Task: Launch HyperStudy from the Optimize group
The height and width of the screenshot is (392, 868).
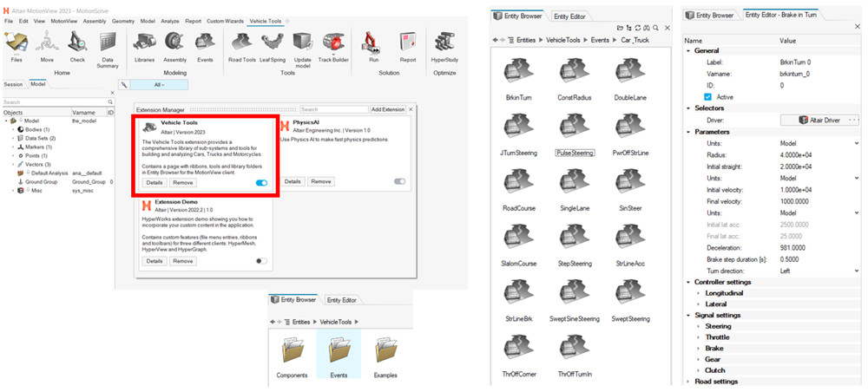Action: pyautogui.click(x=444, y=44)
